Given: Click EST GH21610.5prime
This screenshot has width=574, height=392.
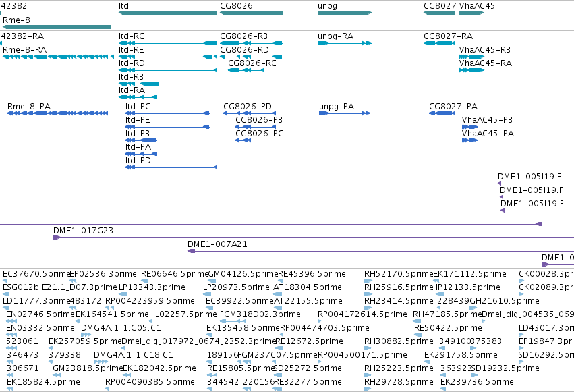Looking at the screenshot, I should pos(473,308).
